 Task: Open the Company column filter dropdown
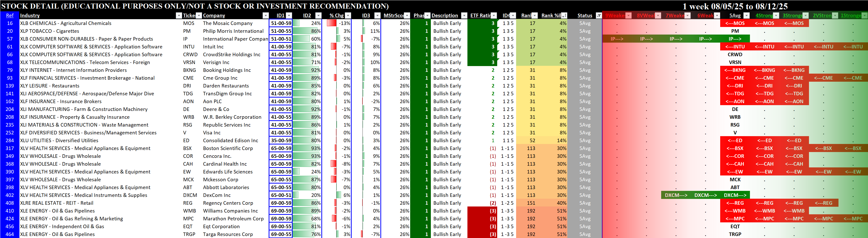click(266, 15)
